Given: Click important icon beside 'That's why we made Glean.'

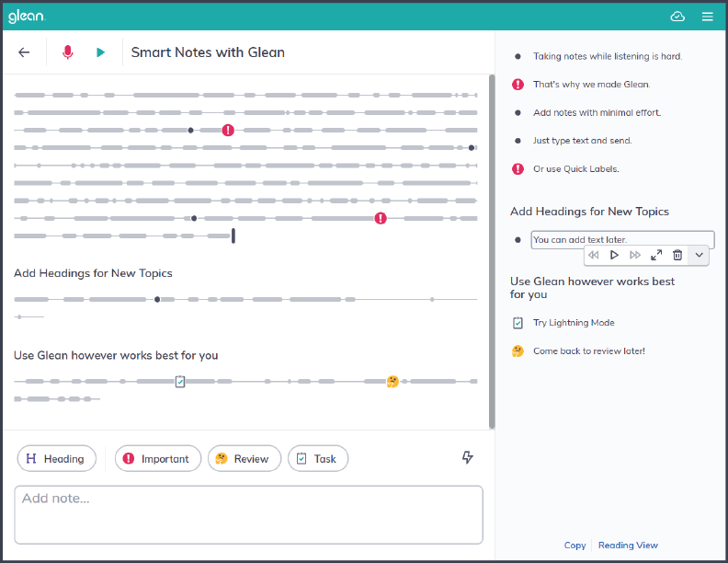Looking at the screenshot, I should [518, 85].
